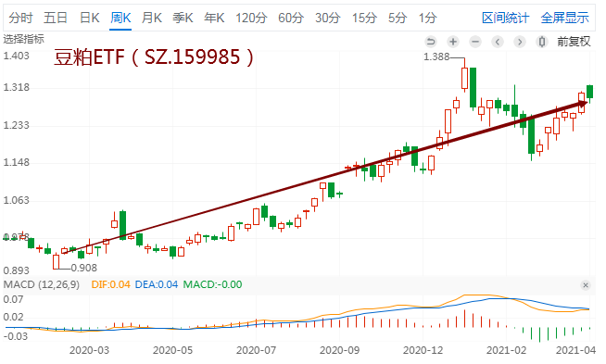Click the 2020-03 date axis label
The image size is (606, 364).
(89, 350)
